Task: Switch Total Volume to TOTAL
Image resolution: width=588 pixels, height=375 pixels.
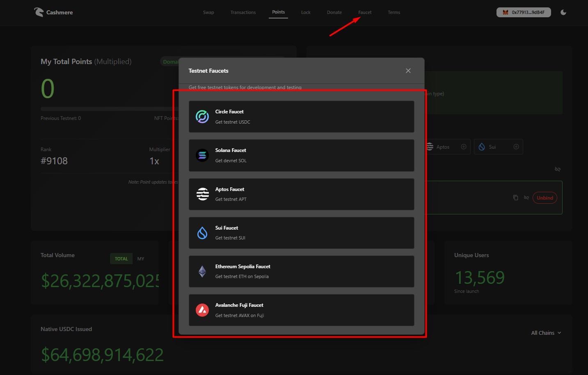Action: pyautogui.click(x=121, y=259)
